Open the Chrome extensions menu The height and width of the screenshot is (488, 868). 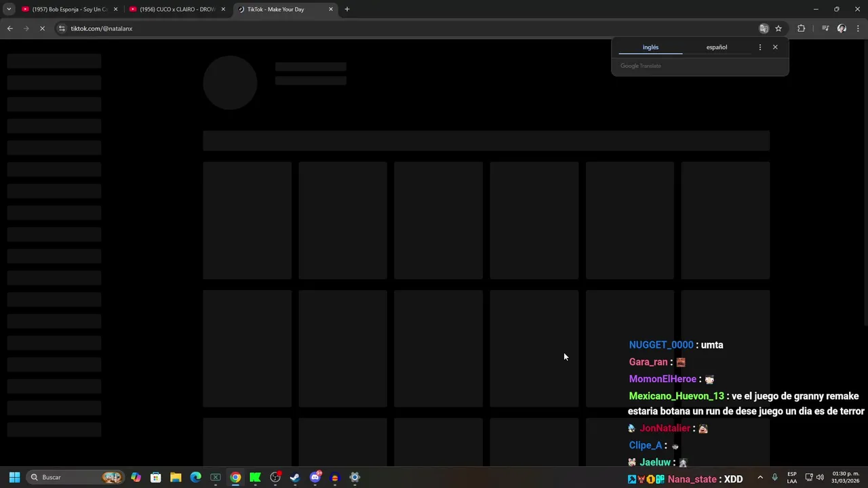click(802, 28)
